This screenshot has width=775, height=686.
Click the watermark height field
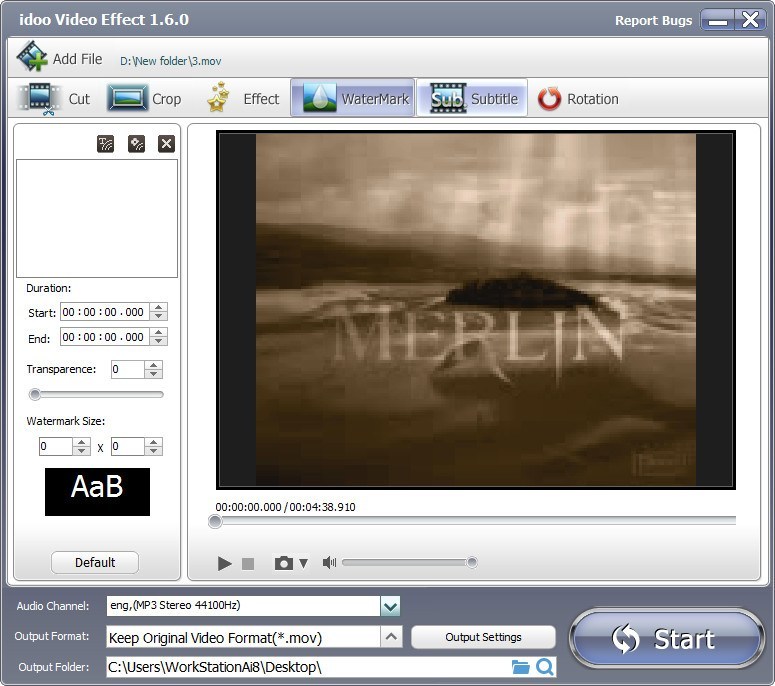[128, 446]
